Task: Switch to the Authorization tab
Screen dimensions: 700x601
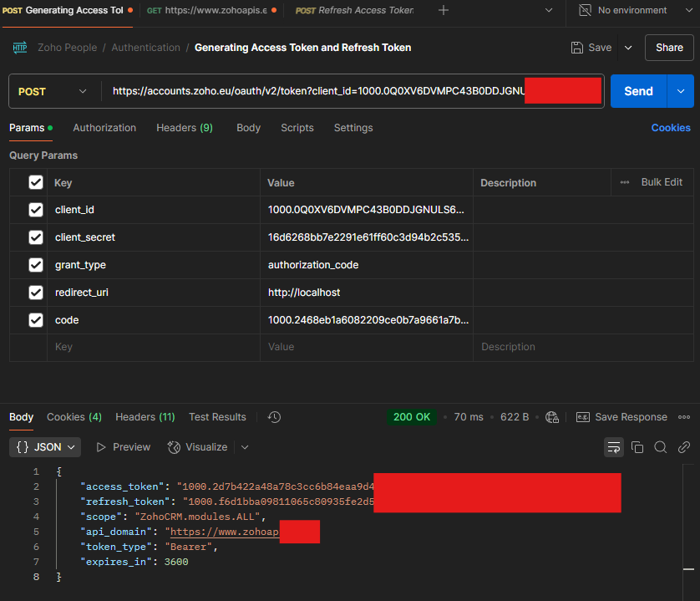Action: [x=104, y=128]
